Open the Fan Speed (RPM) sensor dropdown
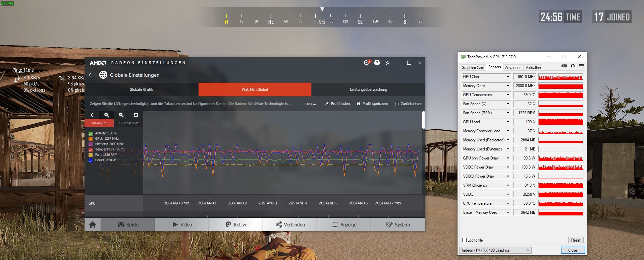644x260 pixels. tap(508, 113)
